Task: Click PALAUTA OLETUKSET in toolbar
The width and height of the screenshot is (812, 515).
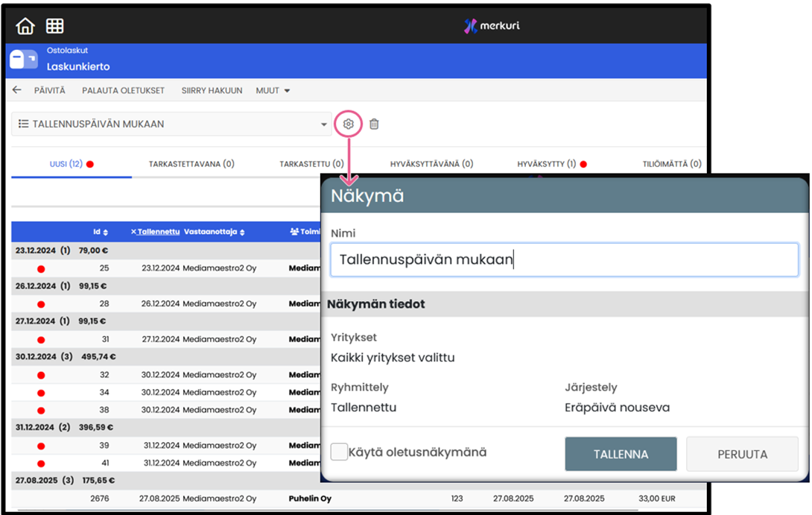Action: 123,90
